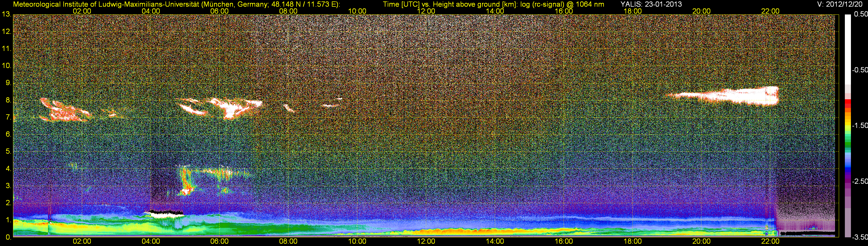
Task: Click the 08:00 label on the top time axis
Action: [x=288, y=11]
